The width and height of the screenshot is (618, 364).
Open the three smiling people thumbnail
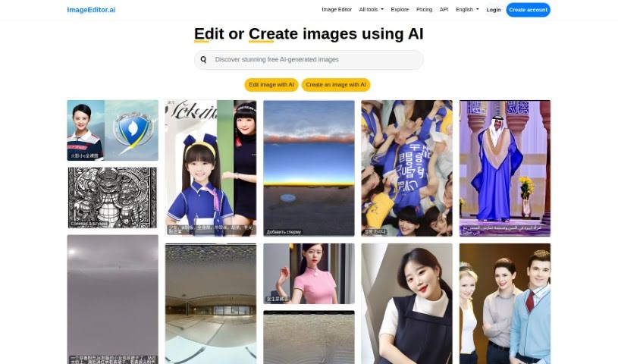pos(505,303)
